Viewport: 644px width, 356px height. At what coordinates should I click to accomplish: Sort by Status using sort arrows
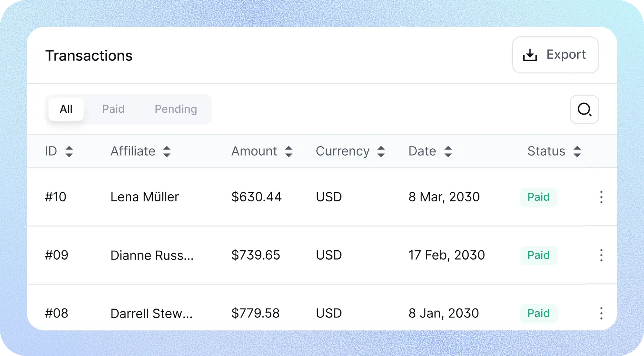tap(577, 151)
